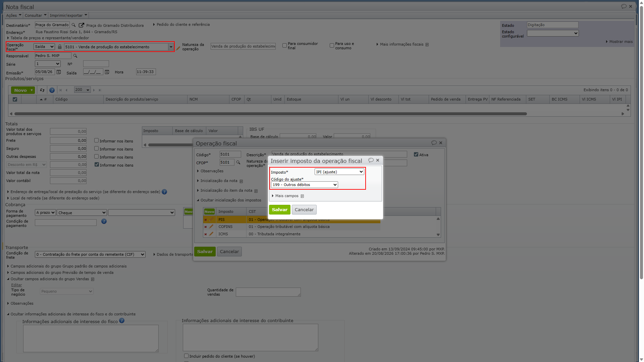Enable Para consumidor final checkbox

tap(284, 45)
